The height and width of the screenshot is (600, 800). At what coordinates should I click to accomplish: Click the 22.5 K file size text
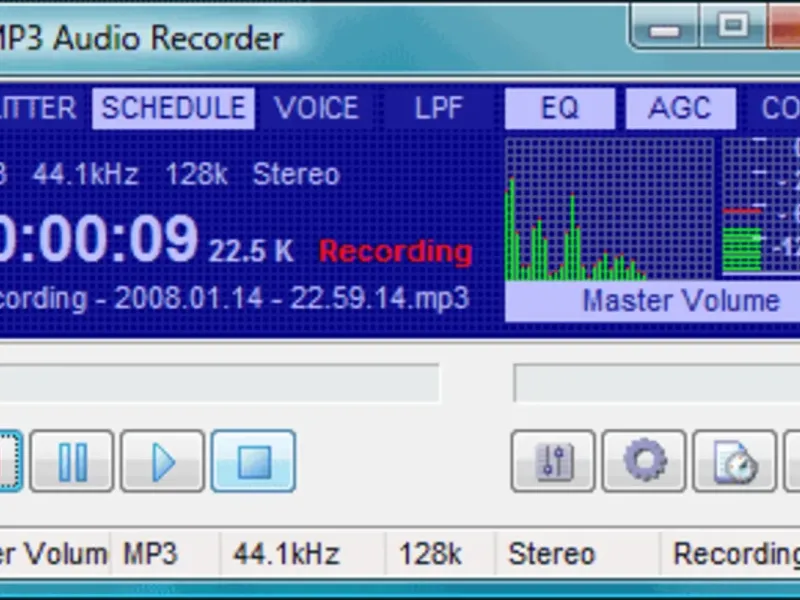[x=251, y=251]
